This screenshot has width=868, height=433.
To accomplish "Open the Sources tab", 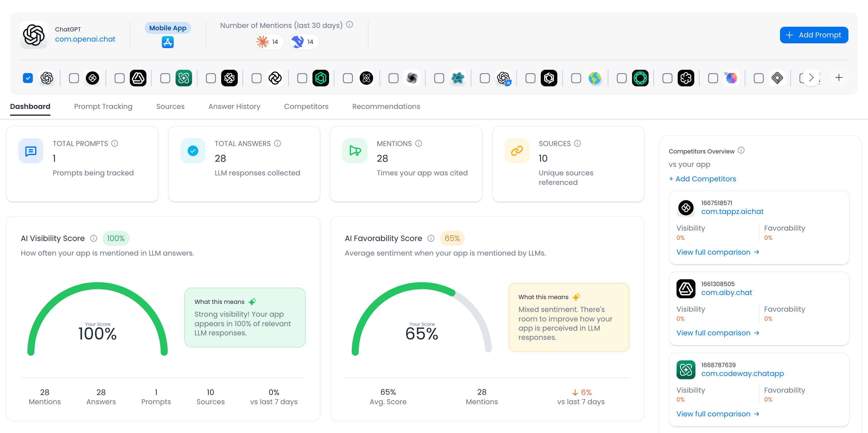I will 170,107.
